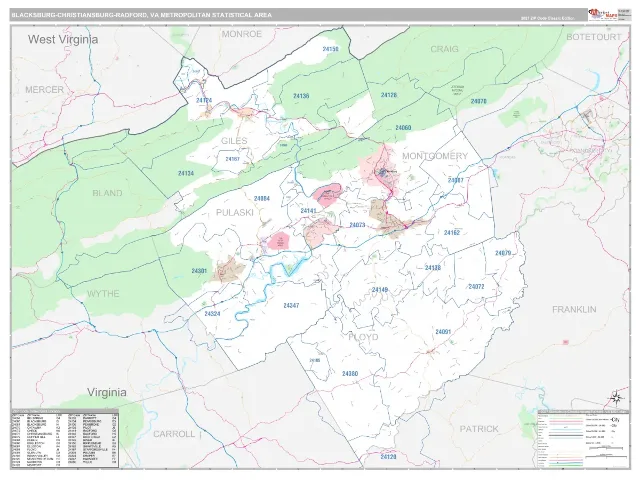640x480 pixels.
Task: Click ZIP code 24141
Action: (308, 211)
